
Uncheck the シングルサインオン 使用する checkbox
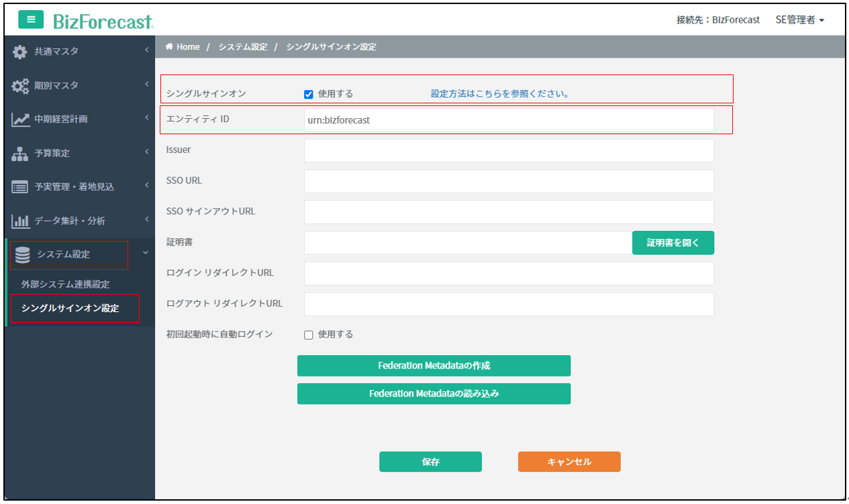[x=309, y=95]
